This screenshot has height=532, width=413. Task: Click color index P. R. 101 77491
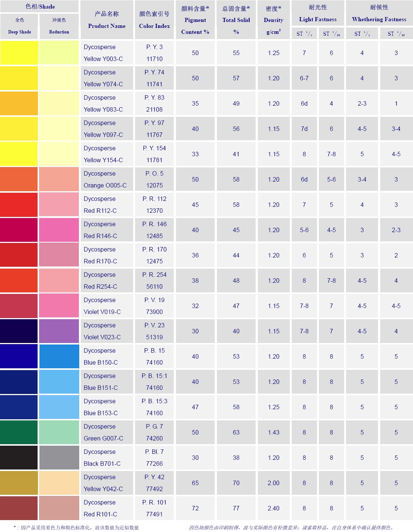pos(154,508)
